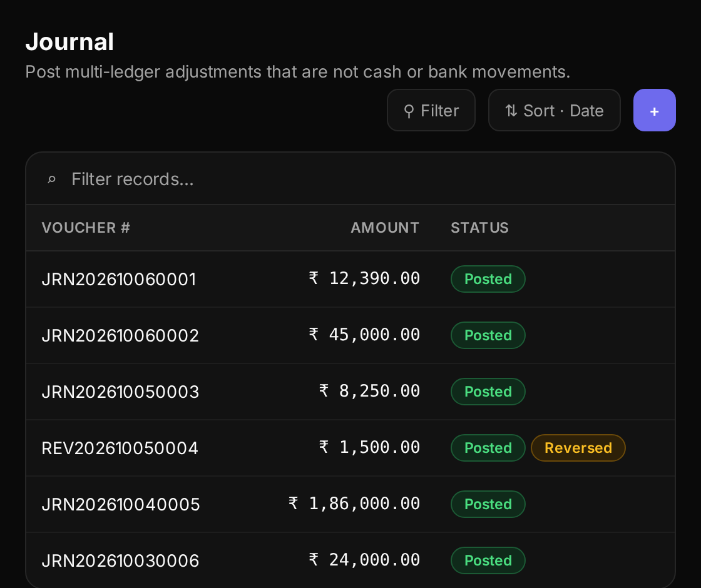Select amount ₹ 1,500.00
Screen dimensions: 701x588
click(369, 447)
